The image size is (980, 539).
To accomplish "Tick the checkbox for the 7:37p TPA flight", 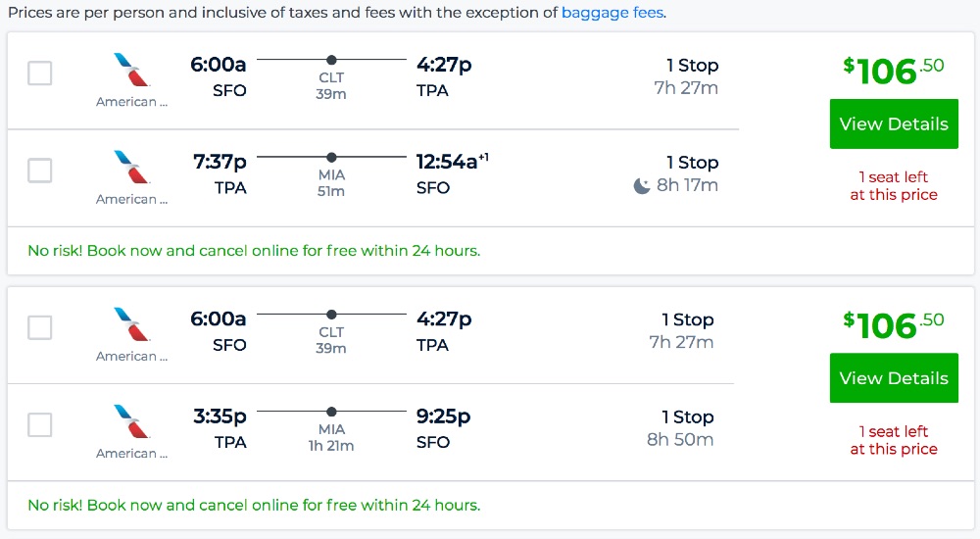I will 40,171.
